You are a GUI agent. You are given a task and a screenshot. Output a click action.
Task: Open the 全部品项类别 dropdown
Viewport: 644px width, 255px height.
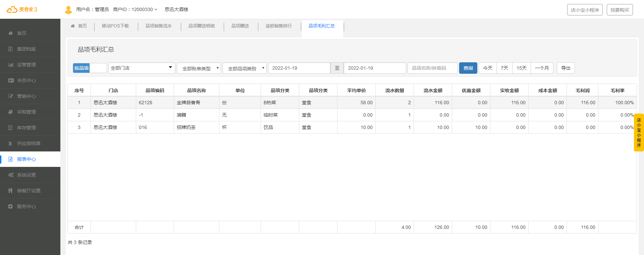pos(245,68)
